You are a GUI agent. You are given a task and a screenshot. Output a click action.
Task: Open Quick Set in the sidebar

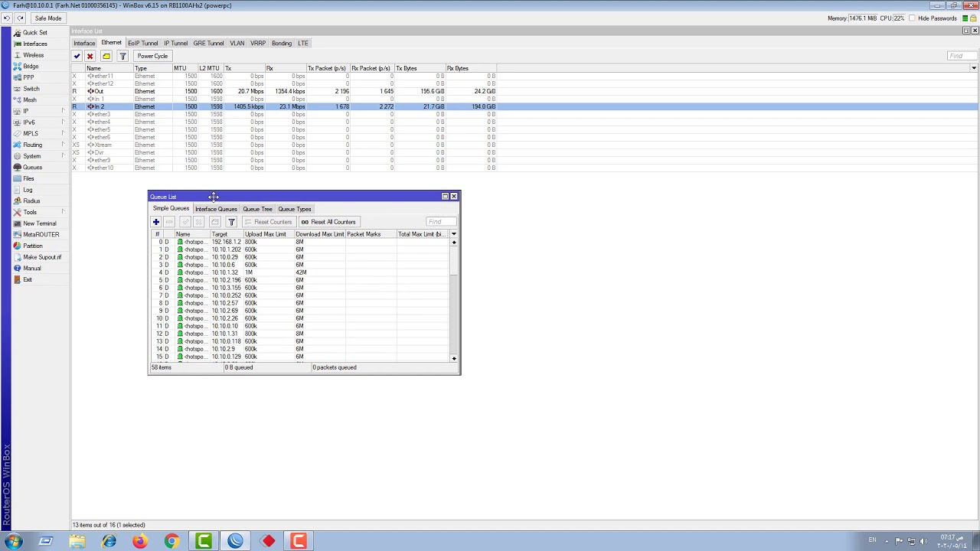click(34, 33)
